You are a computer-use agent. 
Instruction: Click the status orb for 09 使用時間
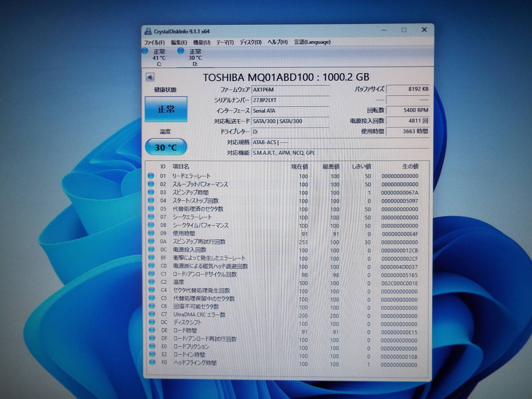(151, 233)
